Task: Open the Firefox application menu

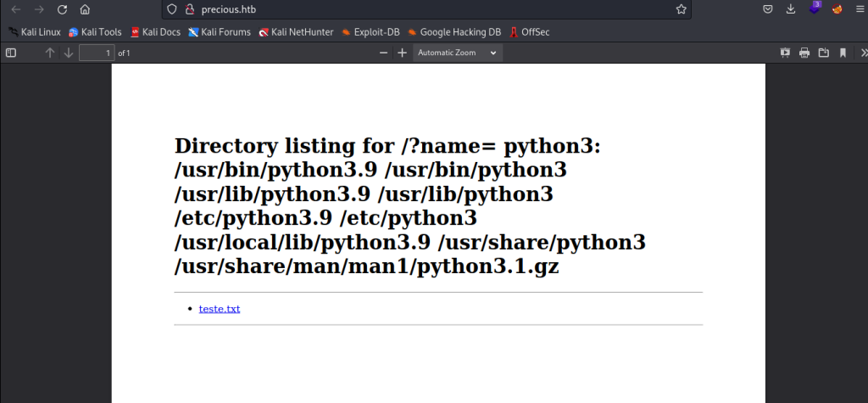Action: coord(860,9)
